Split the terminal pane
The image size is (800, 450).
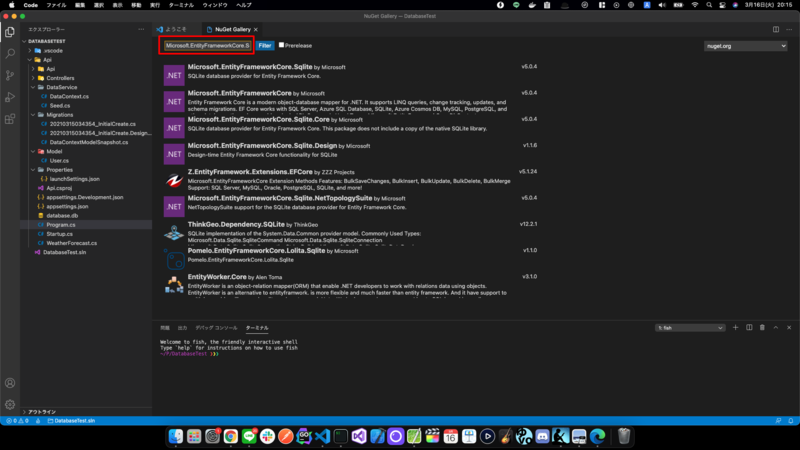click(749, 328)
